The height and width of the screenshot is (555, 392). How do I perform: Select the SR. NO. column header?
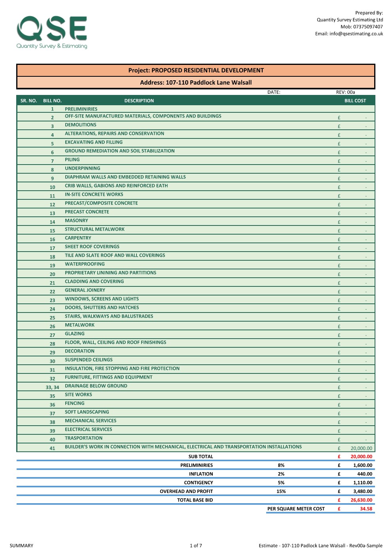pos(29,100)
